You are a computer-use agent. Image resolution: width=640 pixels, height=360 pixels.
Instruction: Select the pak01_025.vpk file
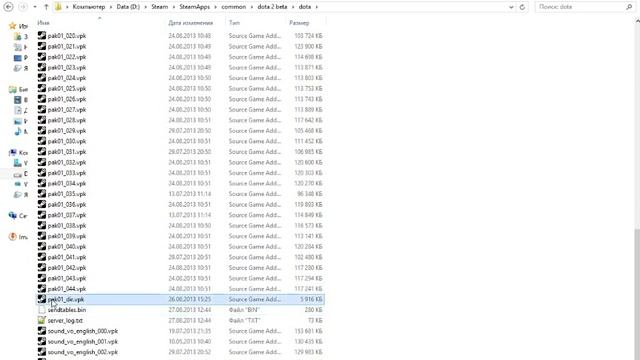pos(67,89)
